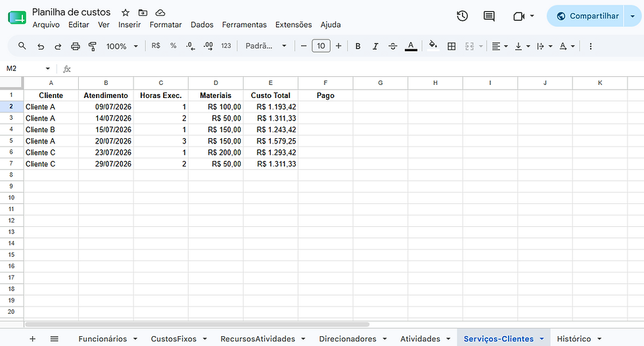Screen dimensions: 644x346
Task: Open the Formatar menu
Action: click(x=166, y=24)
